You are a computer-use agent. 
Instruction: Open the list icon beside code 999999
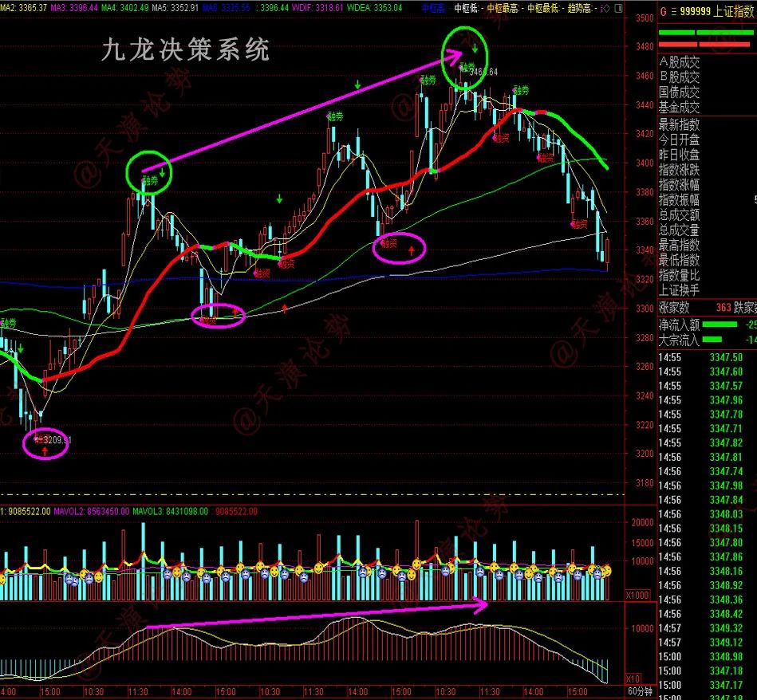[673, 12]
